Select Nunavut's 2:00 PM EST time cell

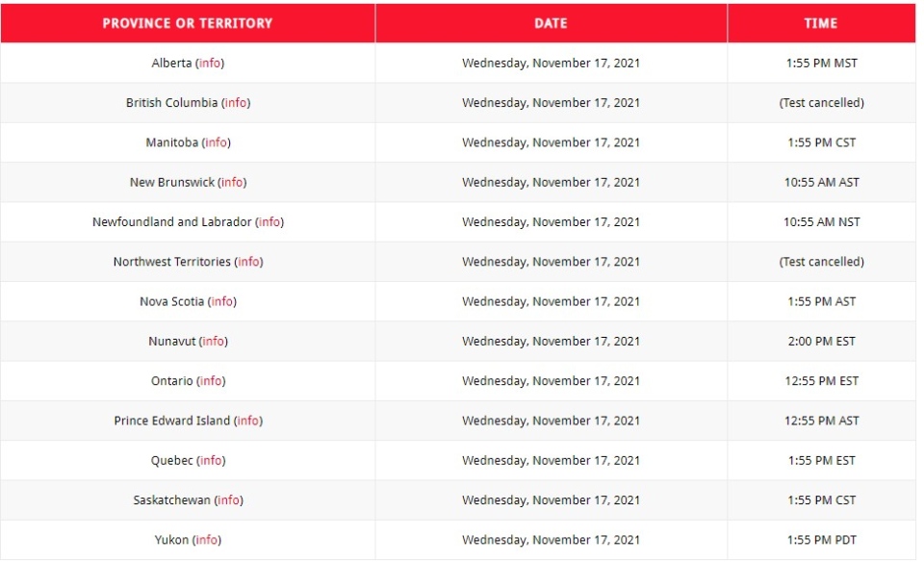821,341
